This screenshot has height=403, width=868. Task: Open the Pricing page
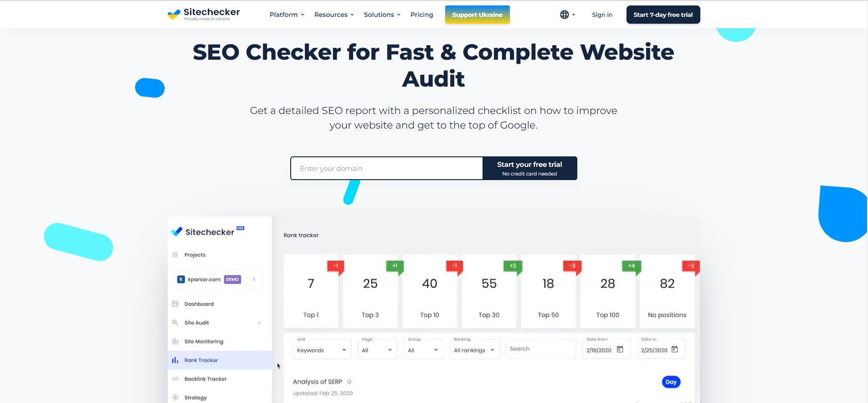point(421,15)
